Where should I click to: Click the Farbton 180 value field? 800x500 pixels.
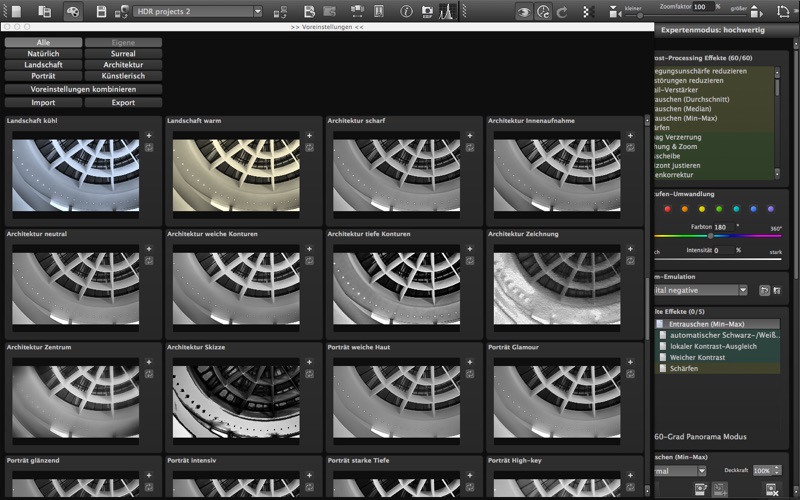point(723,227)
